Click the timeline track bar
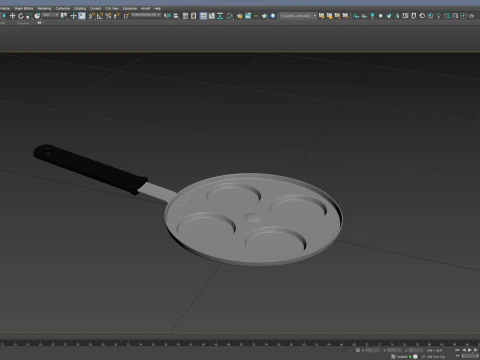Image resolution: width=480 pixels, height=360 pixels. pos(240,343)
